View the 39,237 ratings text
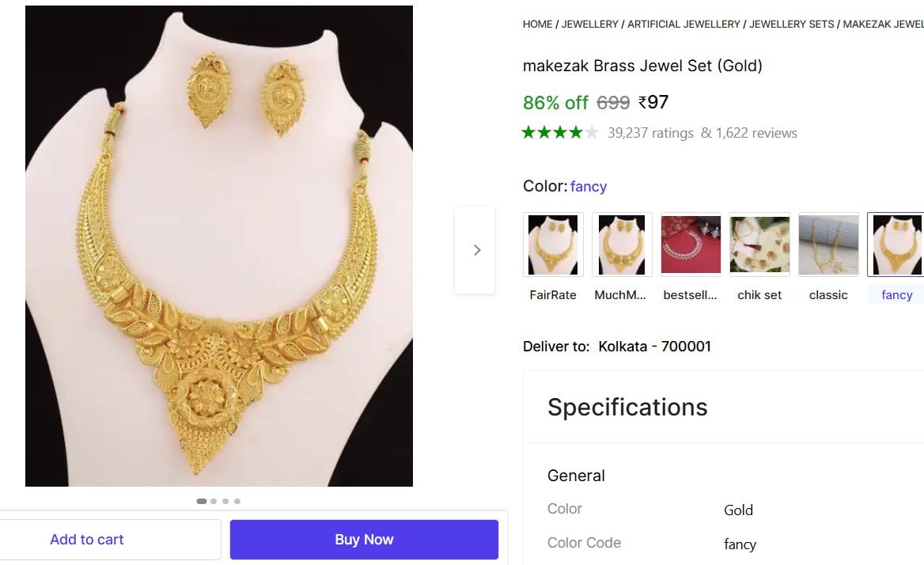924x565 pixels. [x=650, y=133]
